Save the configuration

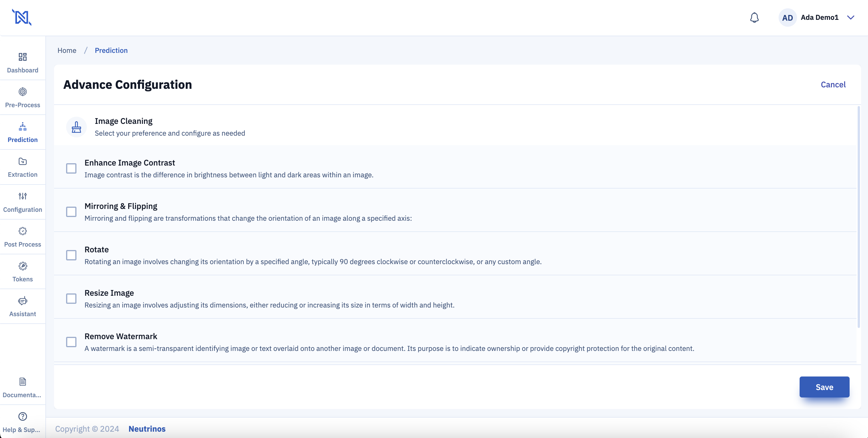coord(824,387)
